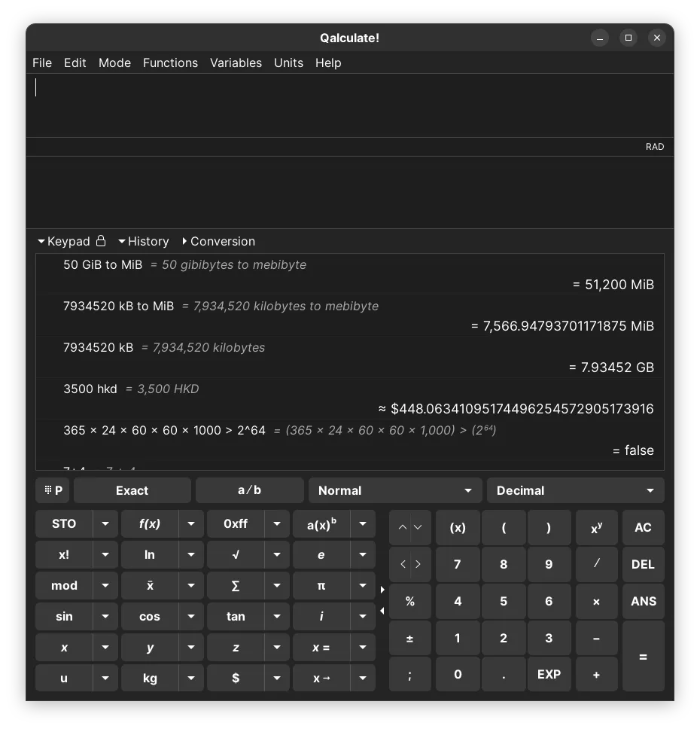This screenshot has width=700, height=729.
Task: Open the Units menu
Action: point(288,63)
